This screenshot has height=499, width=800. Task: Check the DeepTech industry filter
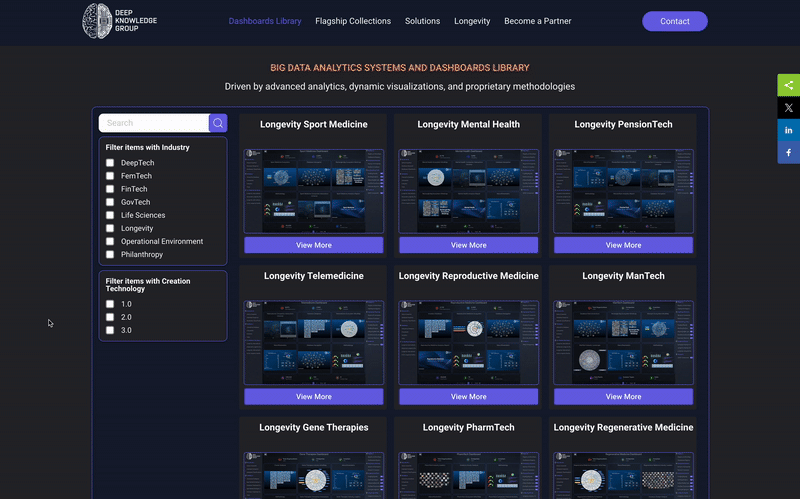click(x=110, y=163)
